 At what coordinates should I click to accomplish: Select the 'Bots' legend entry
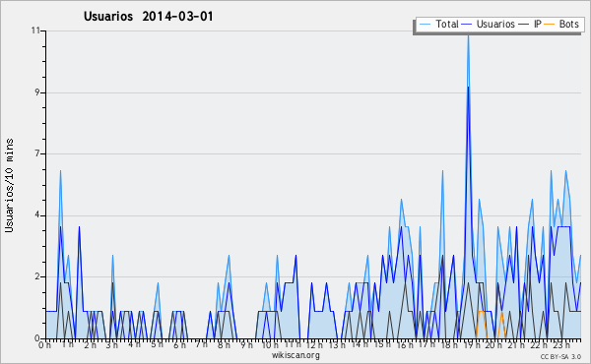pyautogui.click(x=561, y=24)
